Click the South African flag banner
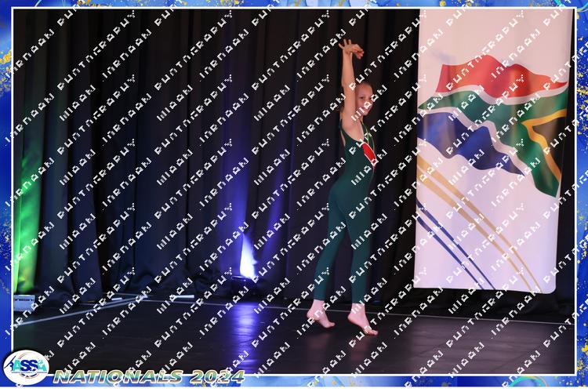588x392 pixels. [x=493, y=150]
